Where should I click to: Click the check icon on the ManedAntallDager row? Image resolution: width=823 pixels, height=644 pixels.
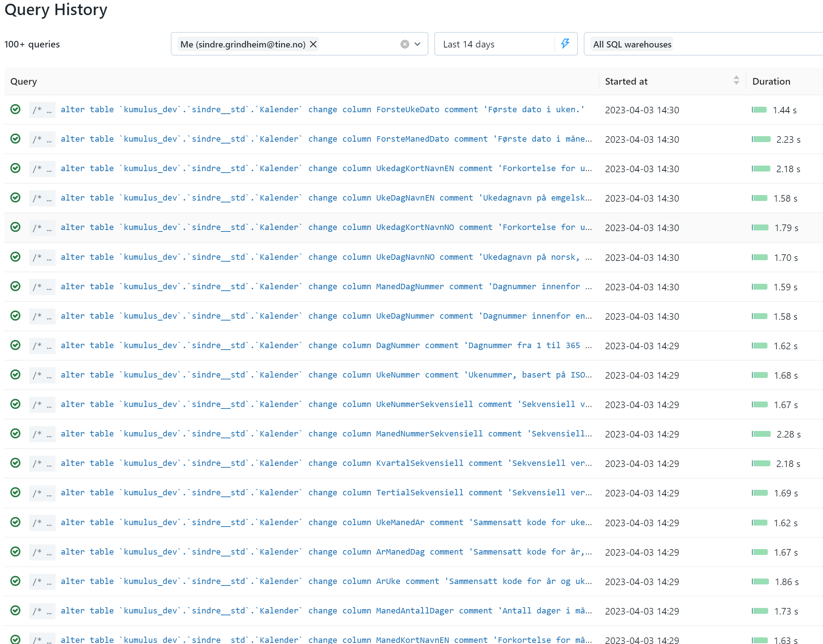[x=15, y=611]
